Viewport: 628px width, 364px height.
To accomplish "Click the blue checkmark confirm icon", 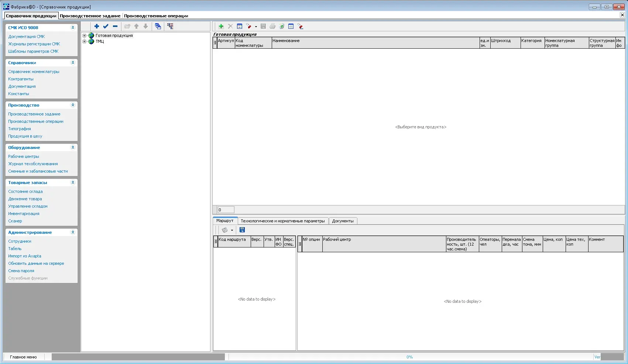I will 106,26.
